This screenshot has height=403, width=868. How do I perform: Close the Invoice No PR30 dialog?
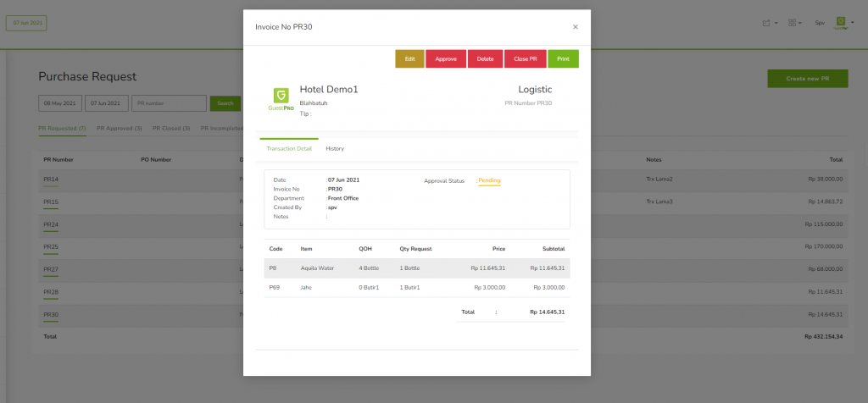point(576,26)
